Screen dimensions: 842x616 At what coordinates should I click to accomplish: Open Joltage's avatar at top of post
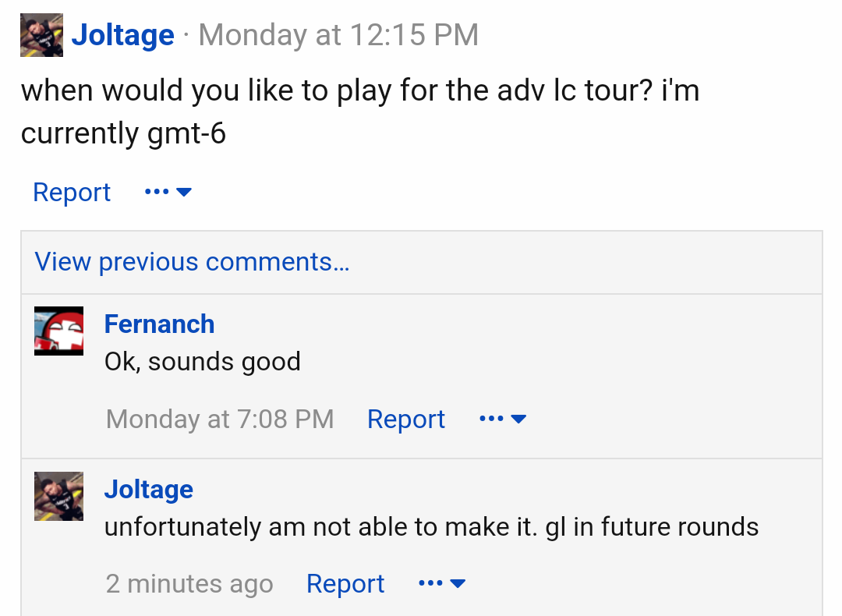coord(41,36)
